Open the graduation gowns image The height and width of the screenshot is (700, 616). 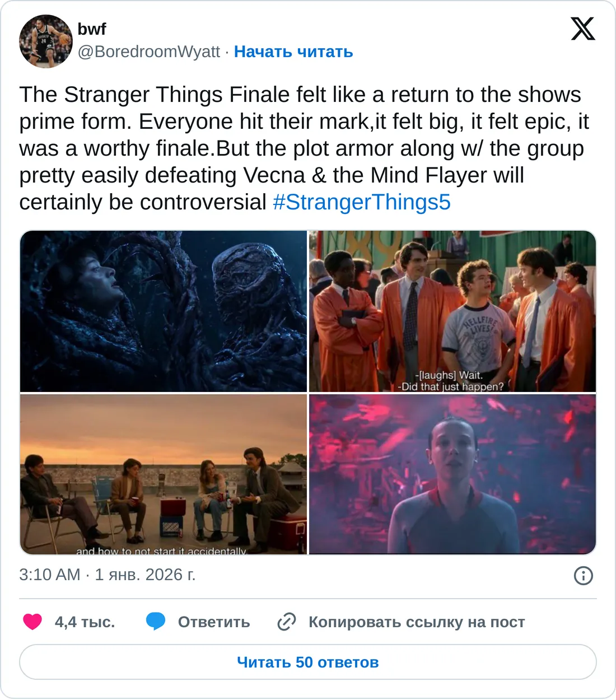pos(452,311)
